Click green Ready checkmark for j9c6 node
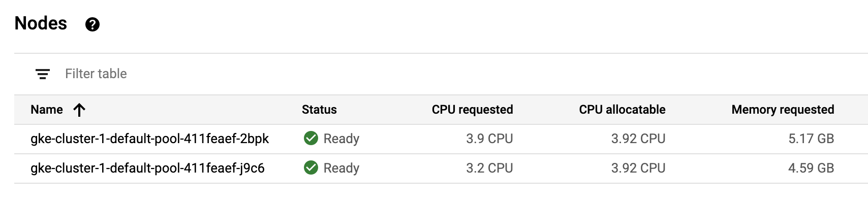 click(x=311, y=167)
